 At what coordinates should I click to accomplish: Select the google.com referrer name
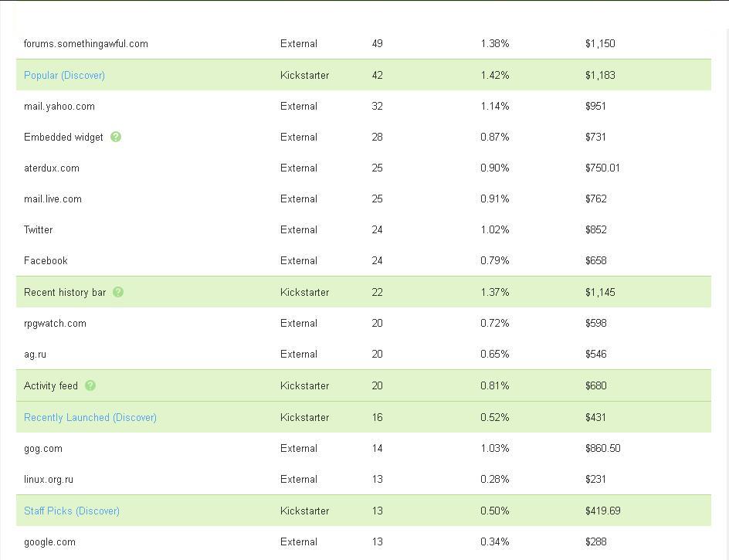[x=49, y=541]
